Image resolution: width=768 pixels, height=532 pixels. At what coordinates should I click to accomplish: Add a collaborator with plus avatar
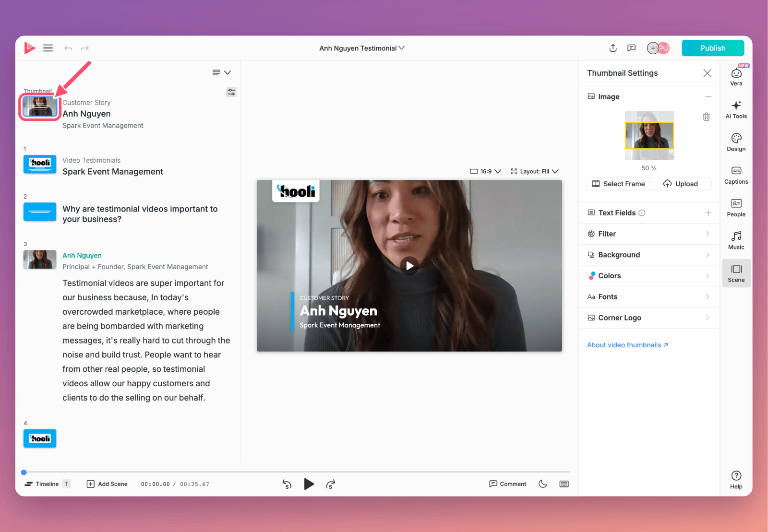click(653, 48)
